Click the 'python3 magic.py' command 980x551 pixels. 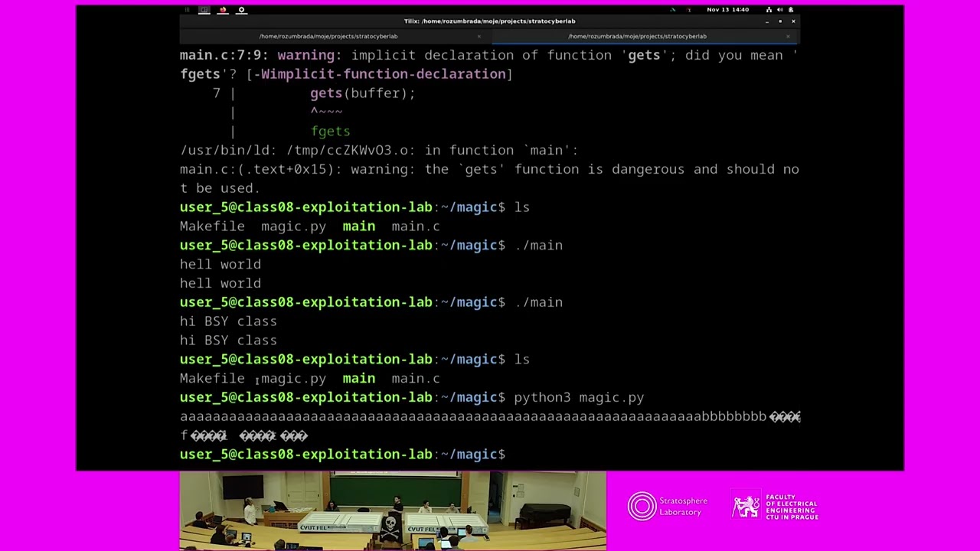point(579,397)
